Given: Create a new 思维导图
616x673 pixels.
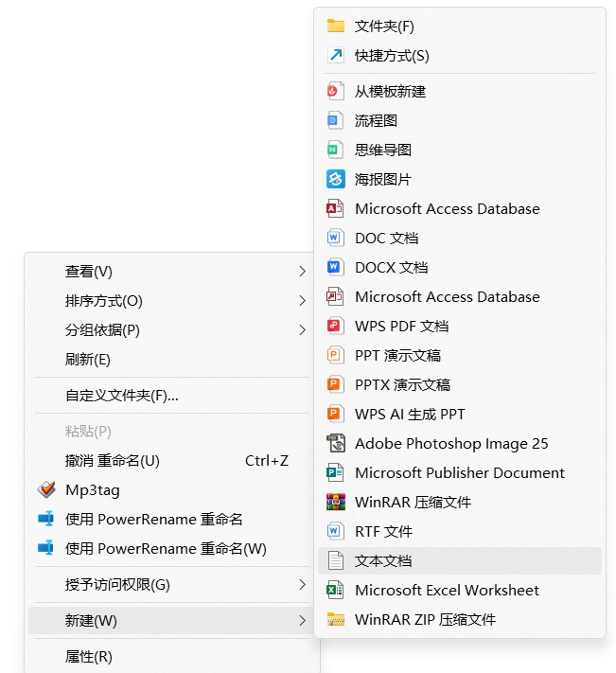Looking at the screenshot, I should pyautogui.click(x=460, y=150).
